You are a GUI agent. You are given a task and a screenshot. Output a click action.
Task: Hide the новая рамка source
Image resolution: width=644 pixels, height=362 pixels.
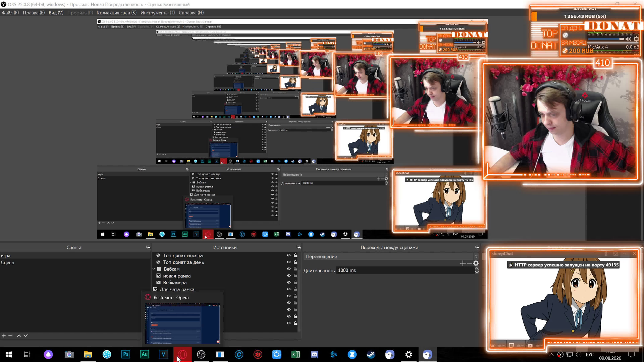pos(289,276)
